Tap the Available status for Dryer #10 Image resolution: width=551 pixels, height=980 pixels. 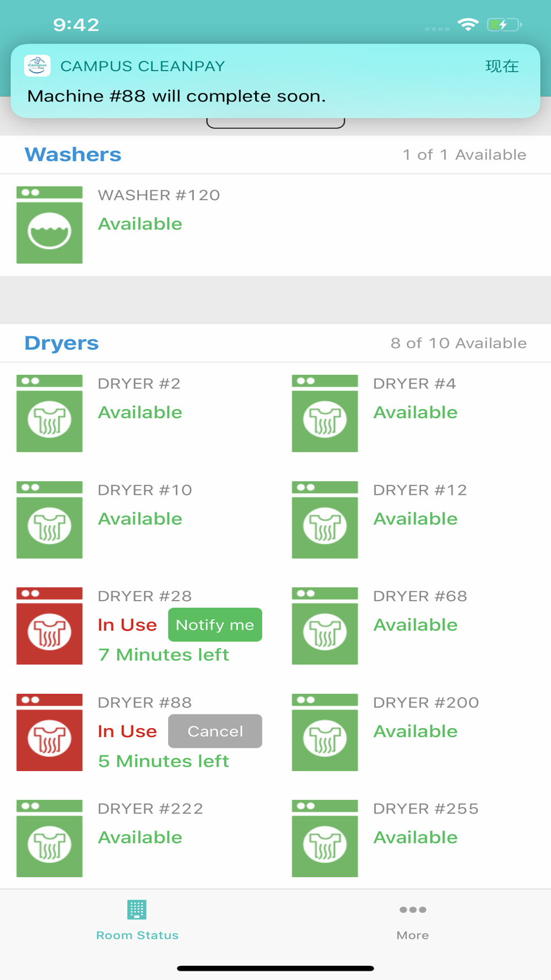pos(140,519)
